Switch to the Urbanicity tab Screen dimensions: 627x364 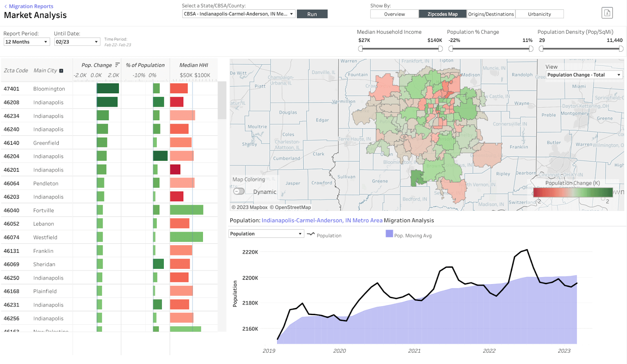tap(540, 13)
